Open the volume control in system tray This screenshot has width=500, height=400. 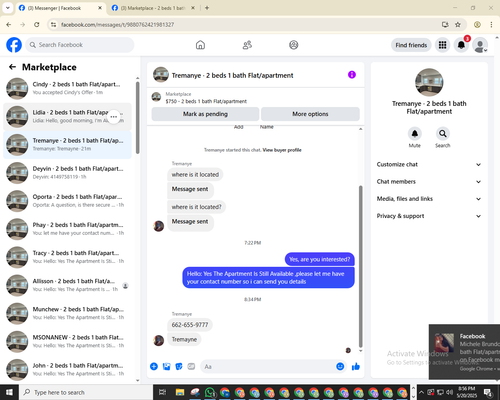click(x=450, y=392)
